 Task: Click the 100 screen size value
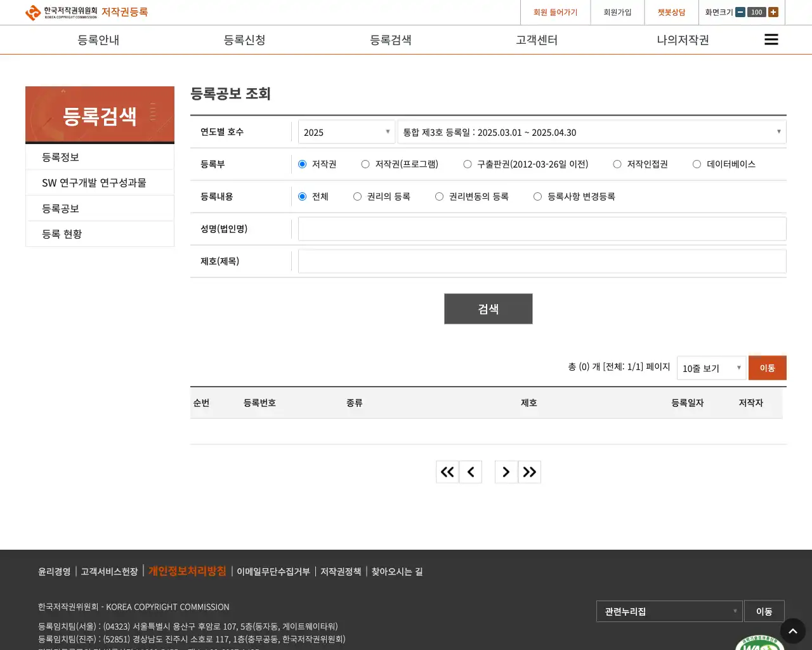coord(757,12)
